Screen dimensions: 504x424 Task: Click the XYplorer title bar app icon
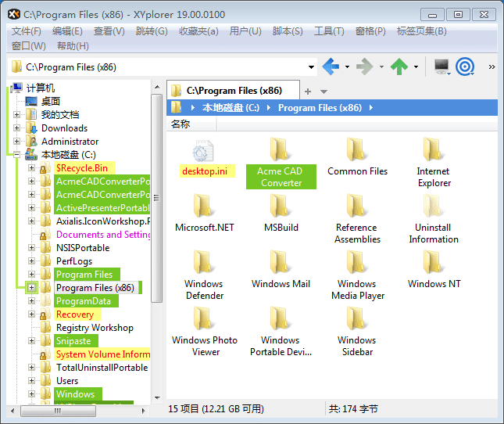pos(14,15)
